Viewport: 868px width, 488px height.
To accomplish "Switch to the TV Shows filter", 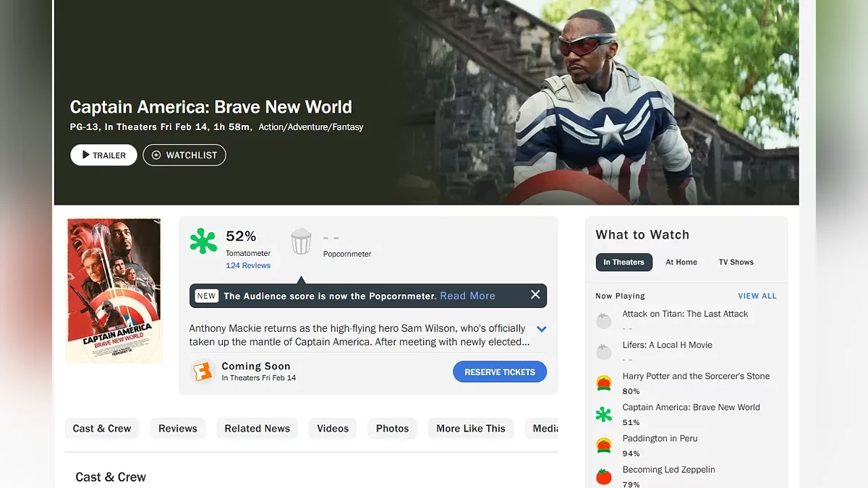I will tap(736, 262).
